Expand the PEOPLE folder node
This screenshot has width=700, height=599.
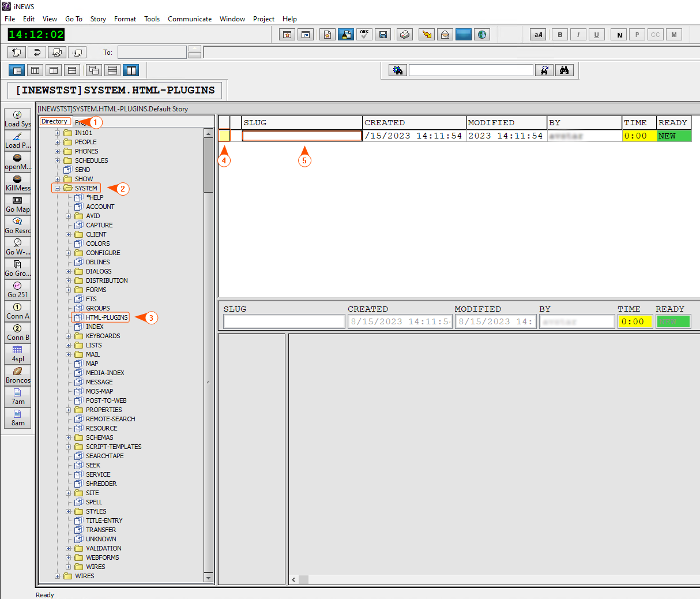click(x=57, y=142)
